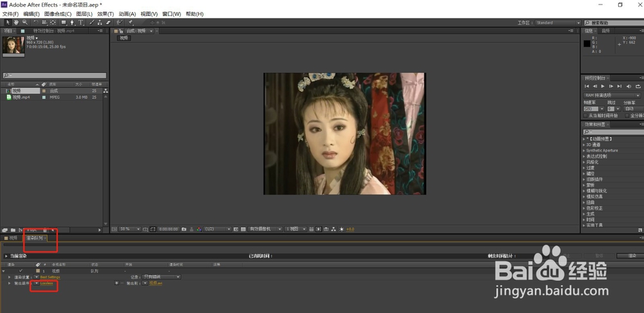Open the 工作区 Standard workspace dropdown
The width and height of the screenshot is (644, 313).
[x=558, y=23]
